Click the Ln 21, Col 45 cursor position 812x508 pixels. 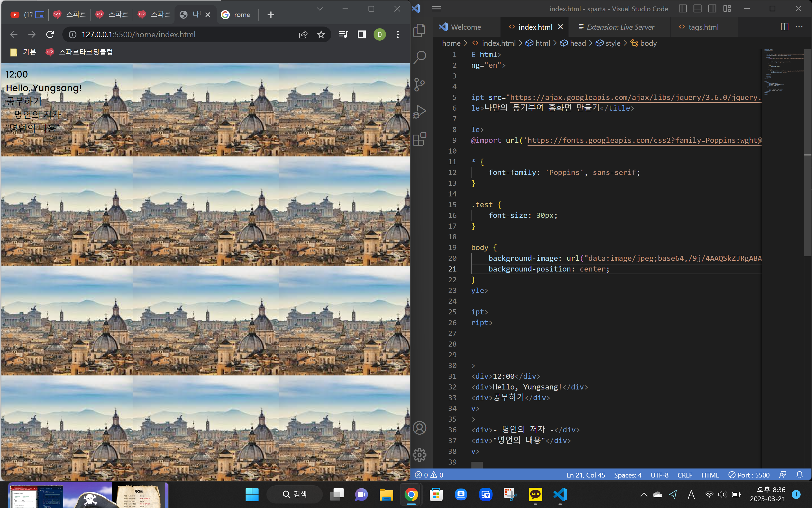tap(586, 475)
